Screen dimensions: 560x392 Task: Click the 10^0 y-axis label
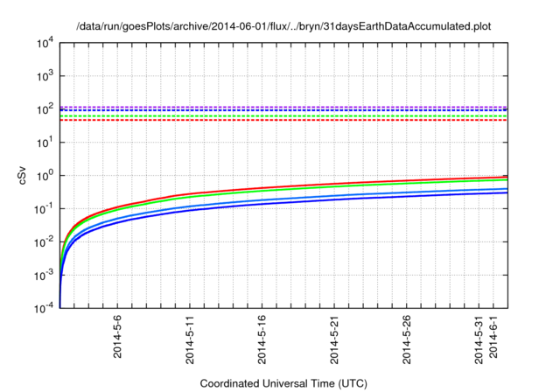coord(45,175)
